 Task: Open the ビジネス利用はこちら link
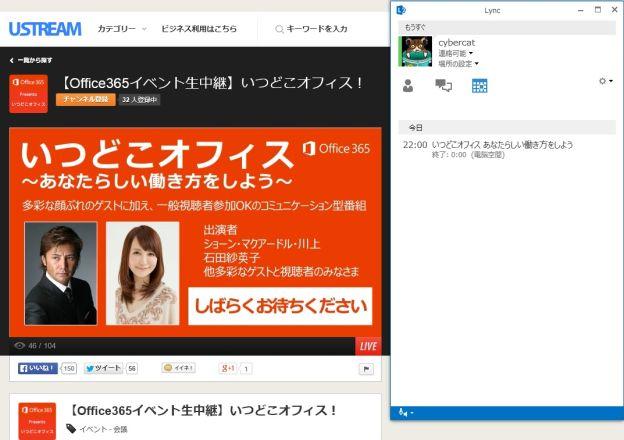tap(199, 29)
